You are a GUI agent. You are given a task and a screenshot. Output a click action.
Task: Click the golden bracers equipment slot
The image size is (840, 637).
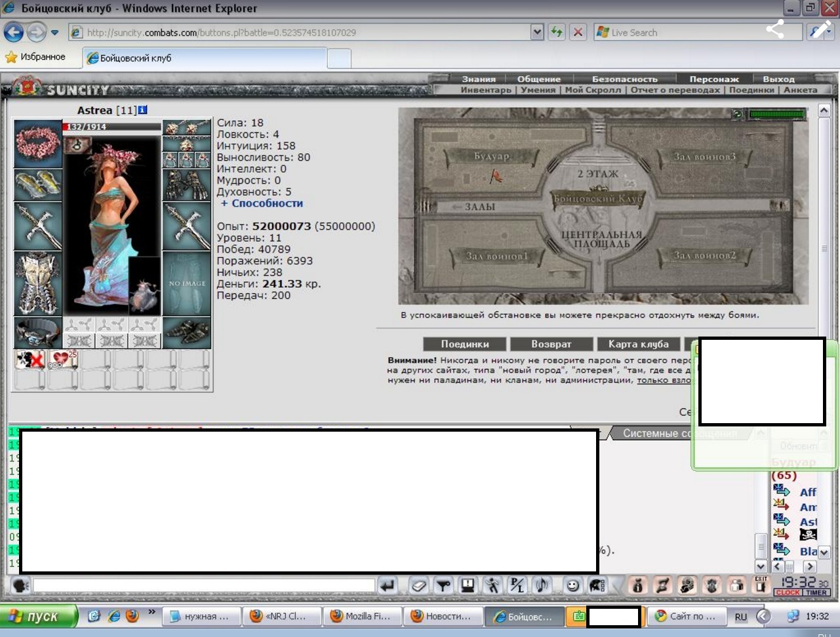coord(38,184)
